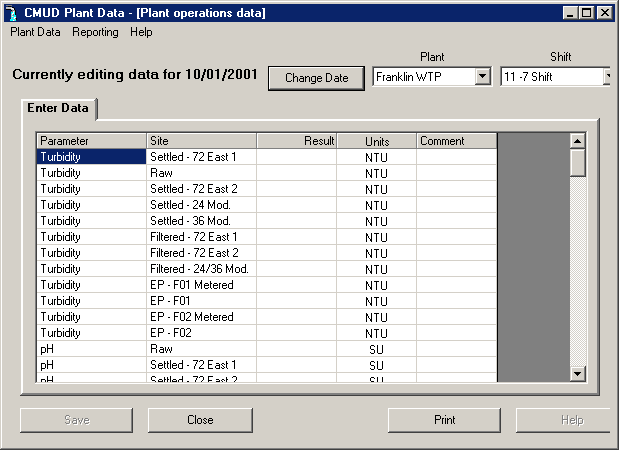Click the Change Date button
Viewport: 619px width, 450px height.
point(316,78)
